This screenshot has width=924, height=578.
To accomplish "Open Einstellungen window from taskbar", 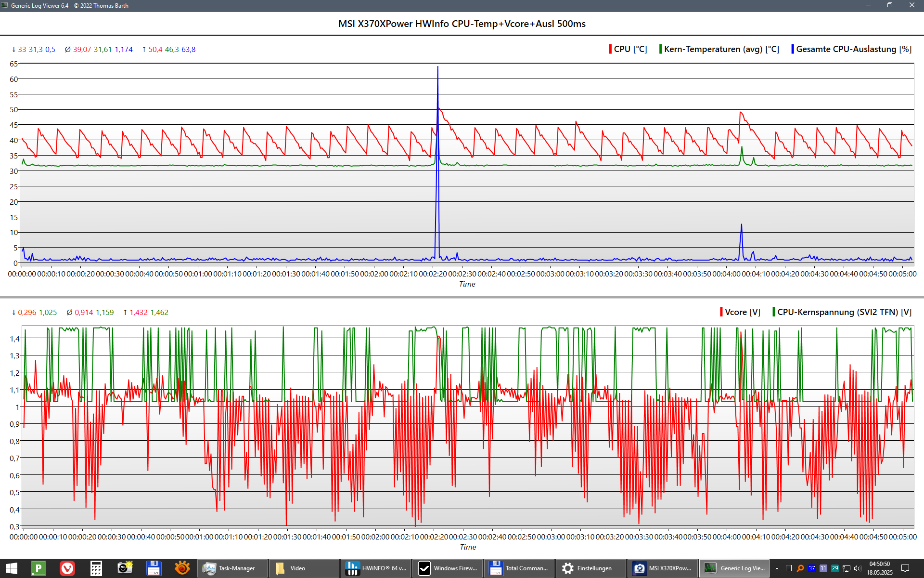I will pyautogui.click(x=590, y=568).
